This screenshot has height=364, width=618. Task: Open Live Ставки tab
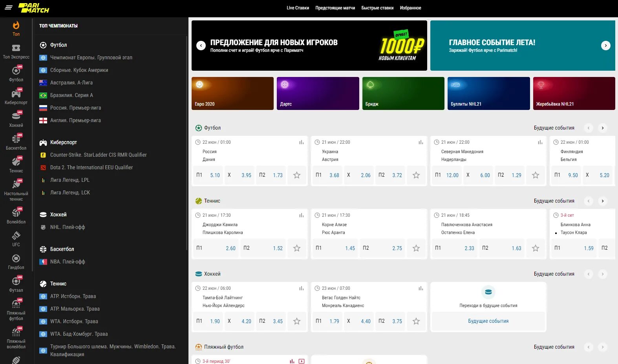pos(298,8)
